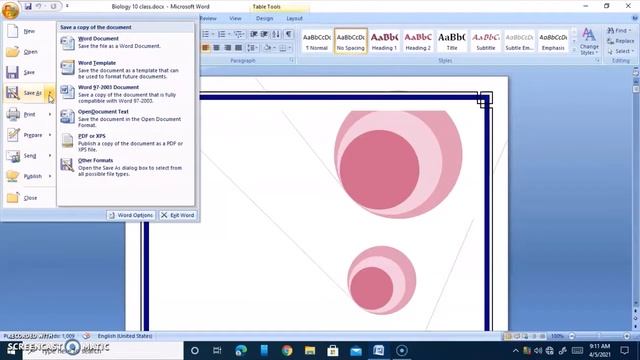The height and width of the screenshot is (360, 640).
Task: Apply the Normal style
Action: 317,41
